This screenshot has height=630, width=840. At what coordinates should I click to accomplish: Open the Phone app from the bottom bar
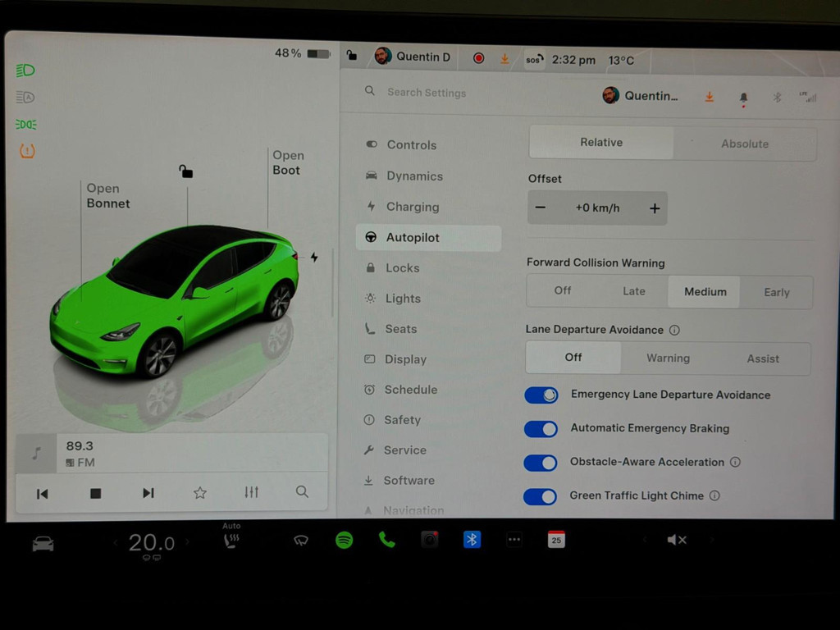point(386,540)
